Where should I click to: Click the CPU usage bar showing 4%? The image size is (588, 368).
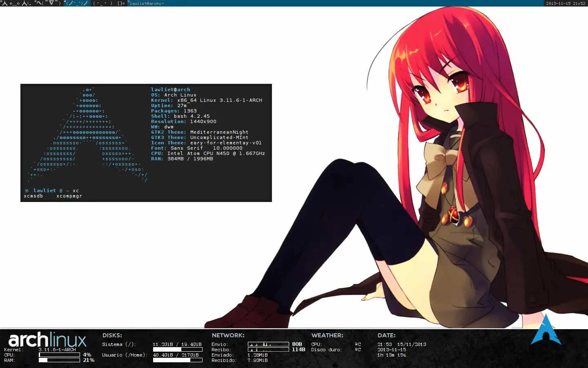pyautogui.click(x=59, y=355)
